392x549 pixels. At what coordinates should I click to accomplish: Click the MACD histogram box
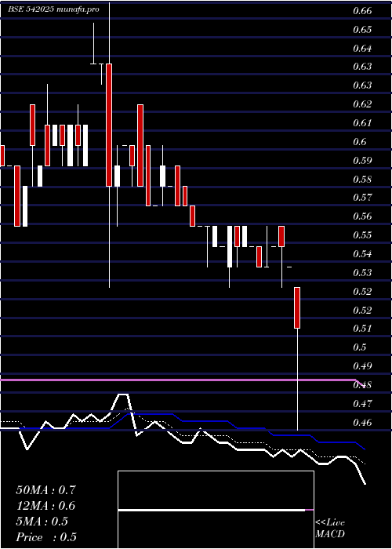216,510
